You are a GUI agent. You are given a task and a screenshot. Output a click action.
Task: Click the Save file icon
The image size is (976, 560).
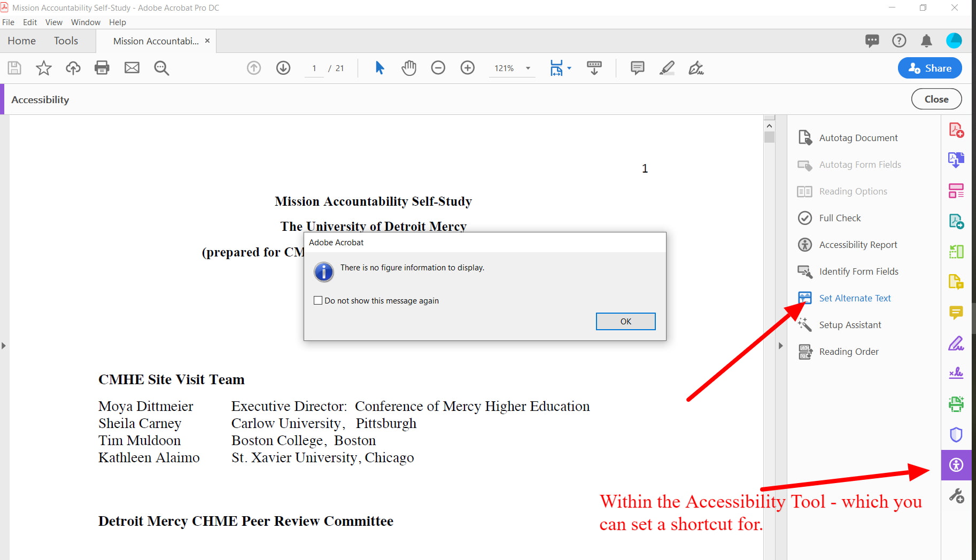click(14, 68)
